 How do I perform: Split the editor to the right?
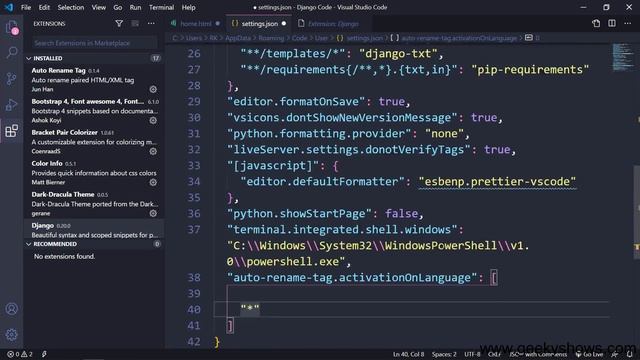coord(612,24)
